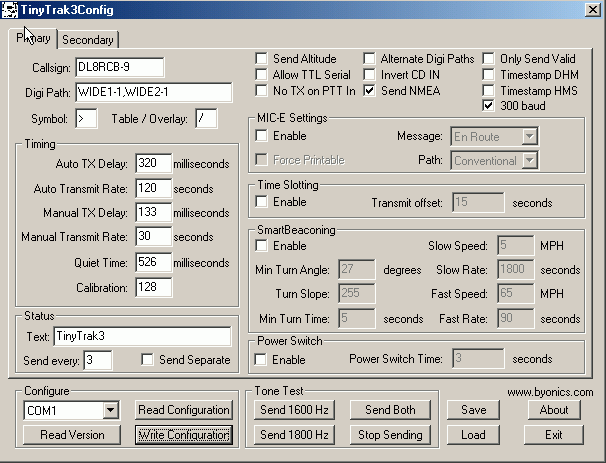Image resolution: width=606 pixels, height=463 pixels.
Task: Click the Quiet Time field
Action: 153,262
